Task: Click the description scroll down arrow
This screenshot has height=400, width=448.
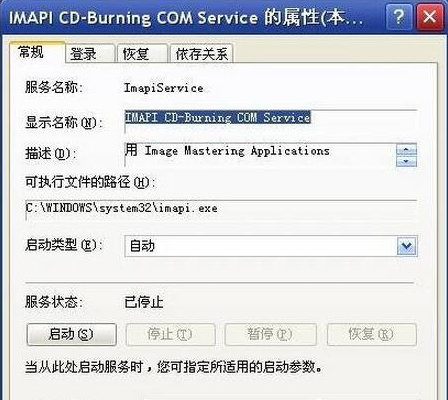Action: [x=406, y=161]
